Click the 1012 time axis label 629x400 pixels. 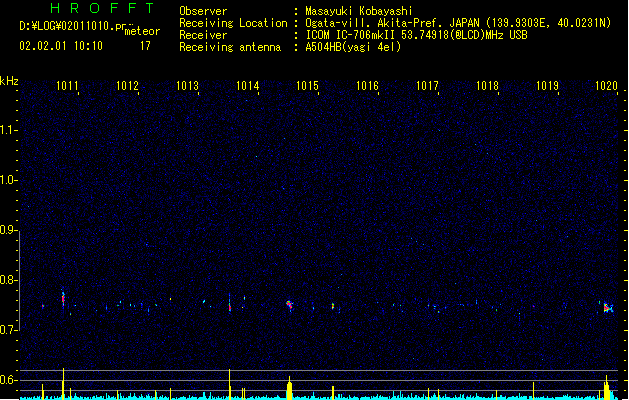pos(127,85)
